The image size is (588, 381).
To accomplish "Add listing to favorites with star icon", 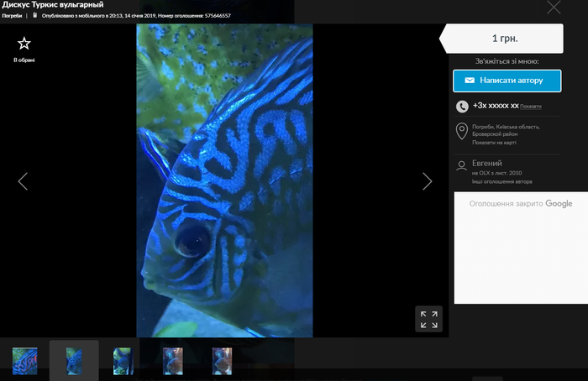I will (x=24, y=44).
